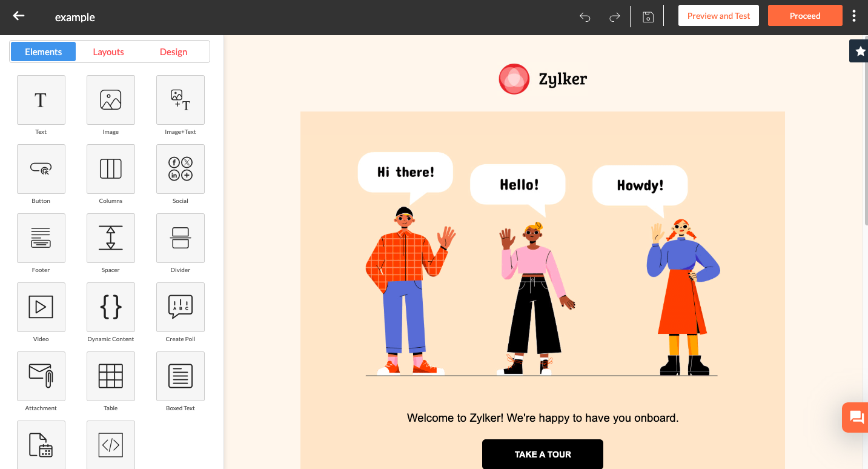
Task: Select the Image element
Action: [x=111, y=100]
